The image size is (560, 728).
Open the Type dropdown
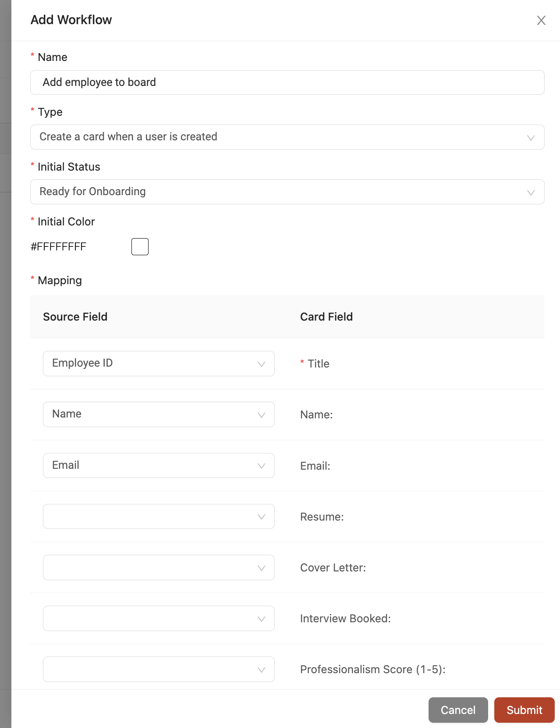[287, 137]
